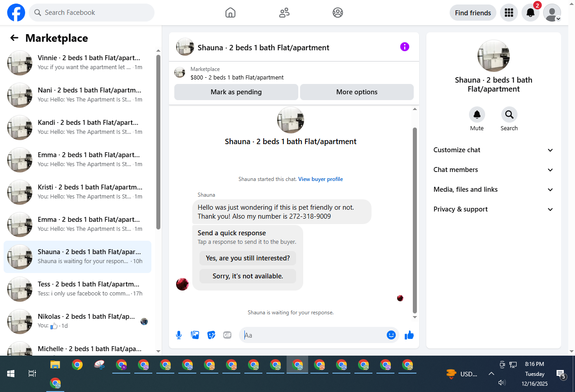
Task: Open the emoji picker in message box
Action: click(391, 335)
